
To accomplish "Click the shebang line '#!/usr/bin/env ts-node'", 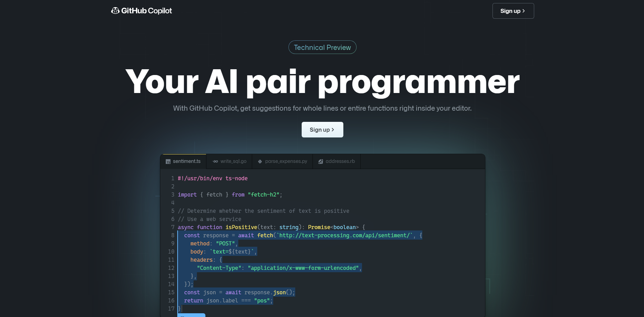I will [x=213, y=179].
